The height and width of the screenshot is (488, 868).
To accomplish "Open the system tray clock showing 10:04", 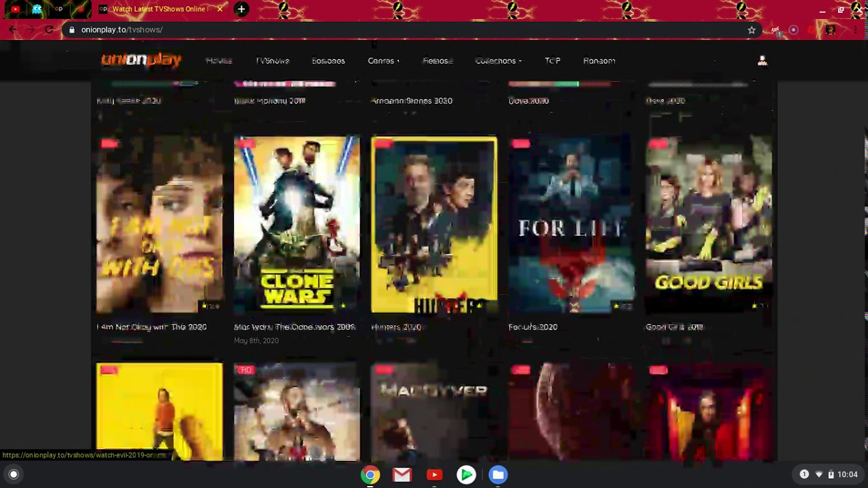I will coord(847,474).
